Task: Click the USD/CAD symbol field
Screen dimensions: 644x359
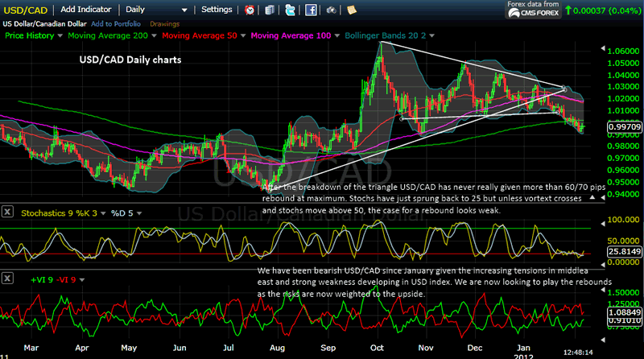Action: (x=26, y=10)
